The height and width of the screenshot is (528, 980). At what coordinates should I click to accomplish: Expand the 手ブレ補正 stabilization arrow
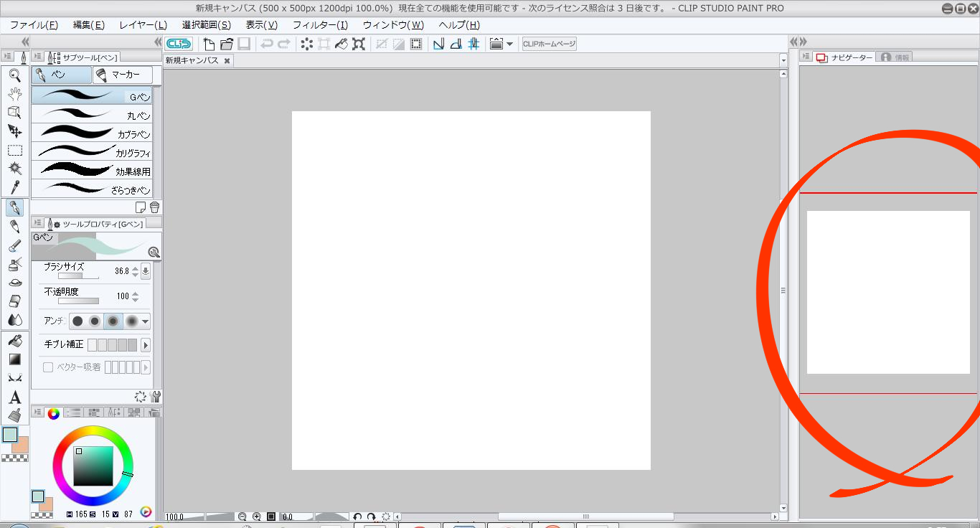pos(146,345)
